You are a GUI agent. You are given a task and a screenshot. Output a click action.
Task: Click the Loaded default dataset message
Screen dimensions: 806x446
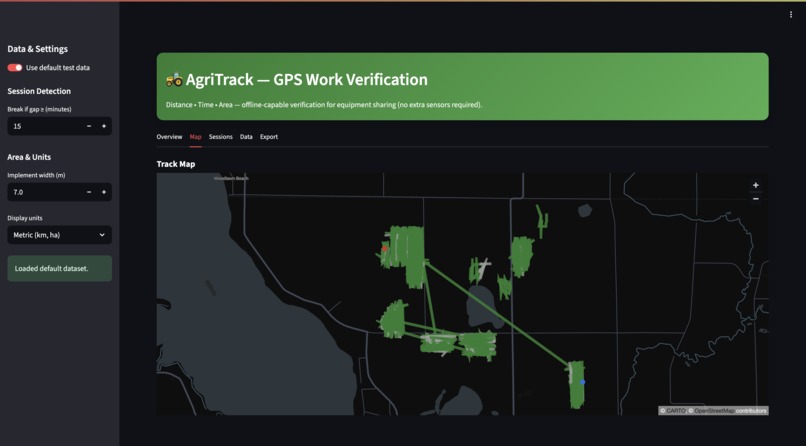[60, 268]
